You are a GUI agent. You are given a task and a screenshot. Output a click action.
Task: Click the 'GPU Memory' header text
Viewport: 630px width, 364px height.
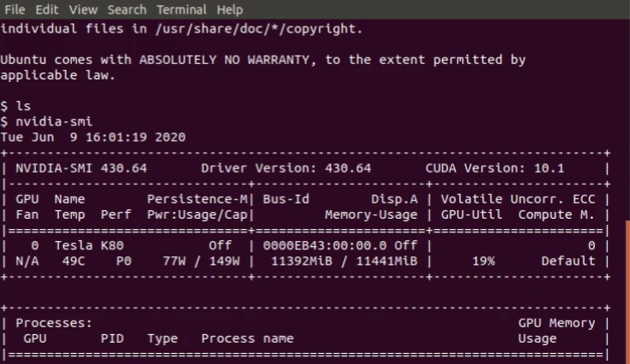pos(556,323)
